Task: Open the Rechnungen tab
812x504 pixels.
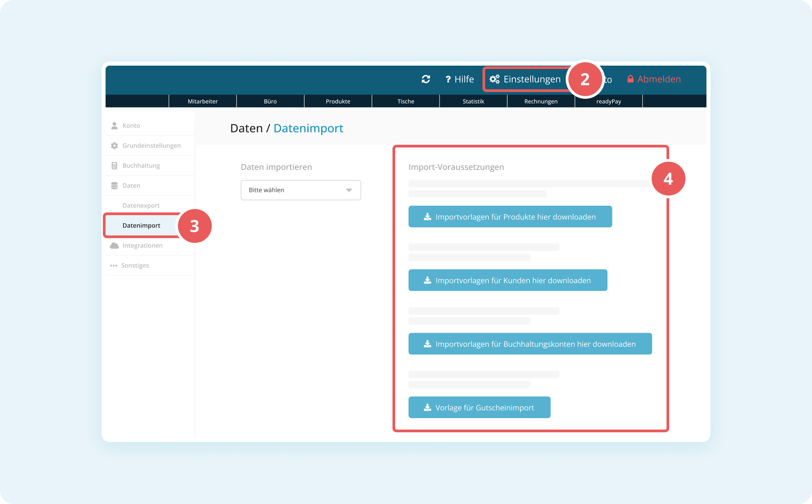Action: pos(541,101)
